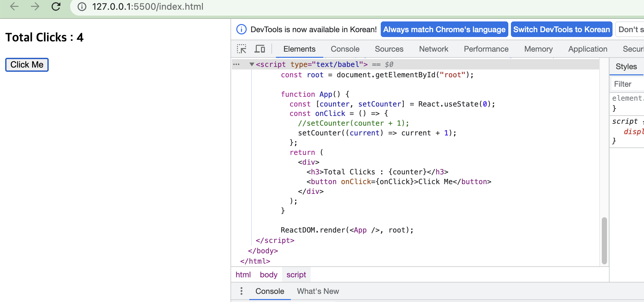Click the h3 Total Clicks JSX line
The image size is (644, 302).
click(x=378, y=172)
